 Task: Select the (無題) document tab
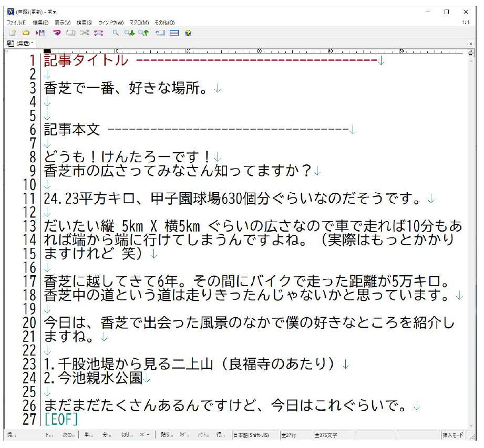(23, 43)
